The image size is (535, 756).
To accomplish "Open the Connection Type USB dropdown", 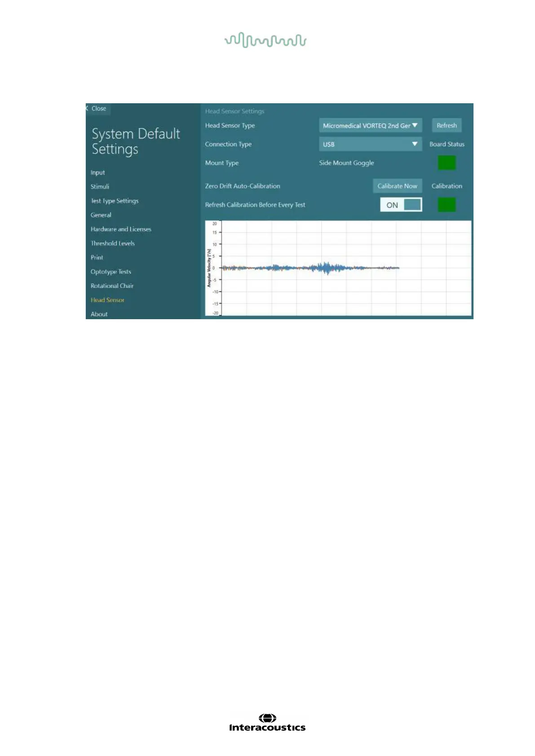I will tap(370, 144).
